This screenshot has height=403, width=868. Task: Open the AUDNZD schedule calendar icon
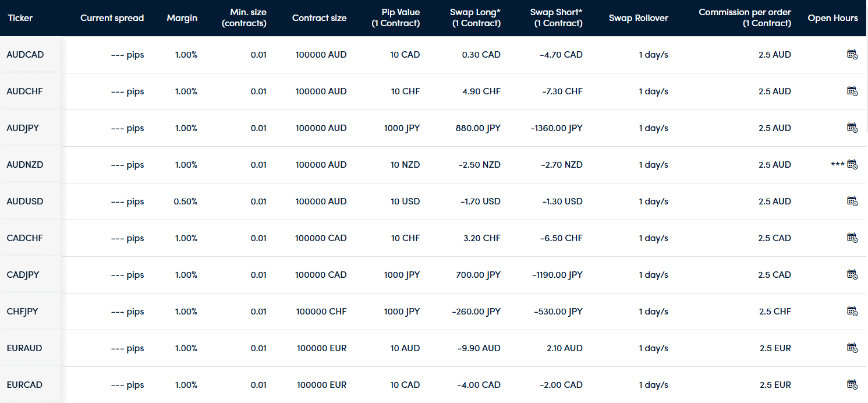[x=852, y=164]
